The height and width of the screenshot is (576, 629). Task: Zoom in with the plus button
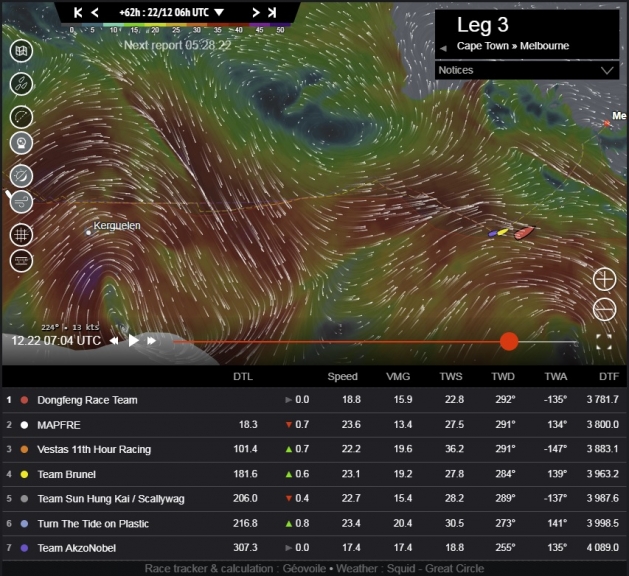[605, 279]
